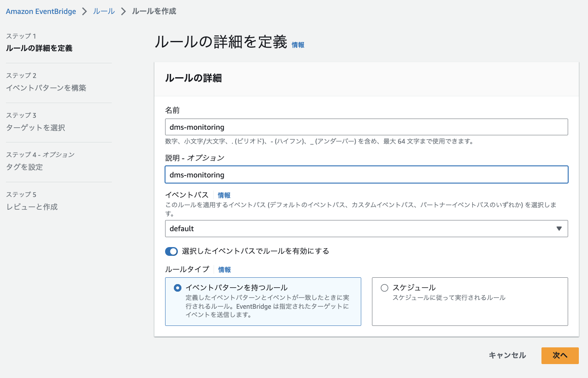Select step 2 イベントパターンを構築
This screenshot has width=588, height=378.
click(46, 88)
